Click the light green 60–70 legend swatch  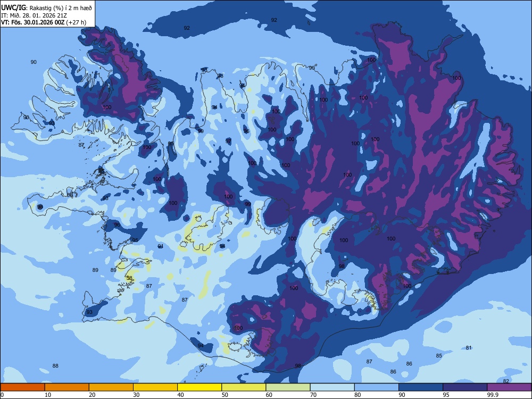tap(288, 387)
